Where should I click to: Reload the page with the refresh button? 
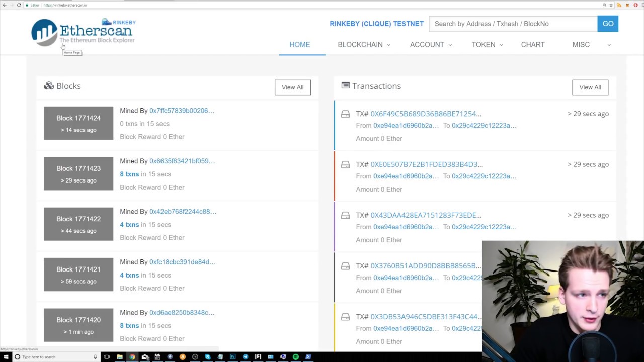pos(19,5)
